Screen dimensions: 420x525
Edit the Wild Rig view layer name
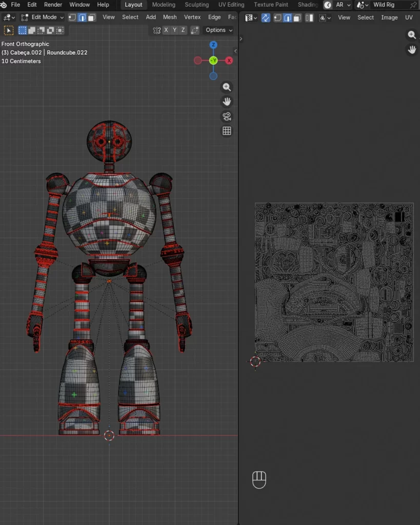click(x=384, y=5)
